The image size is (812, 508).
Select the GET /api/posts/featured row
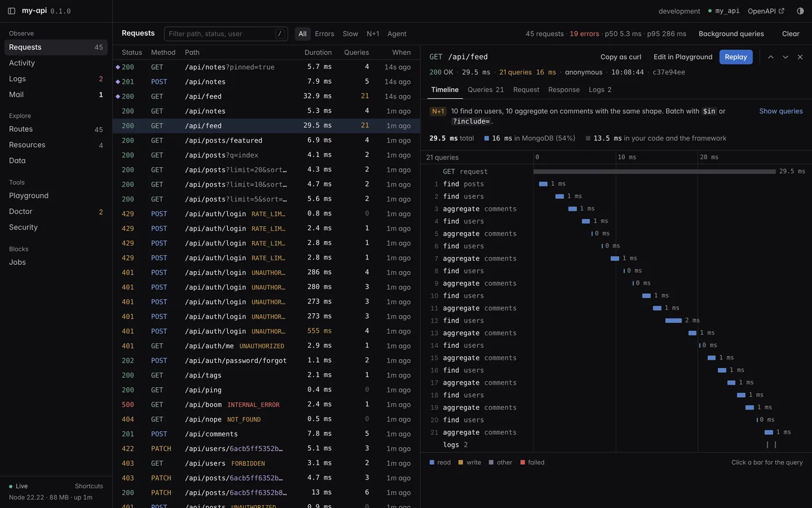point(266,140)
